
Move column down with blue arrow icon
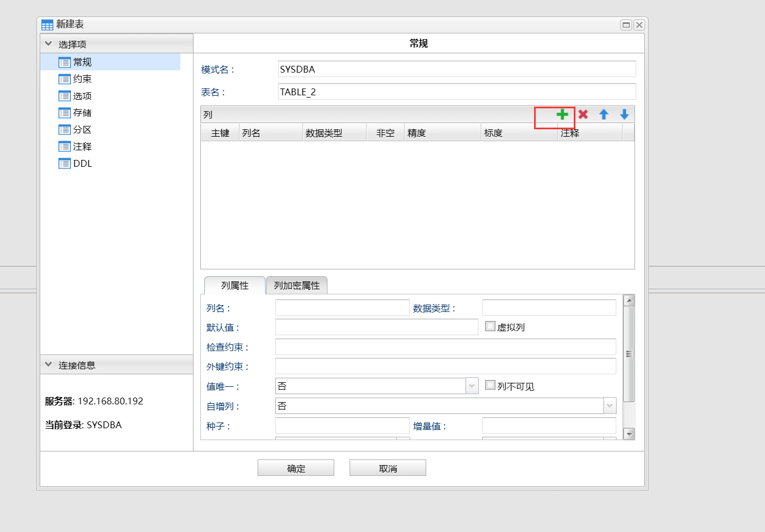click(624, 115)
